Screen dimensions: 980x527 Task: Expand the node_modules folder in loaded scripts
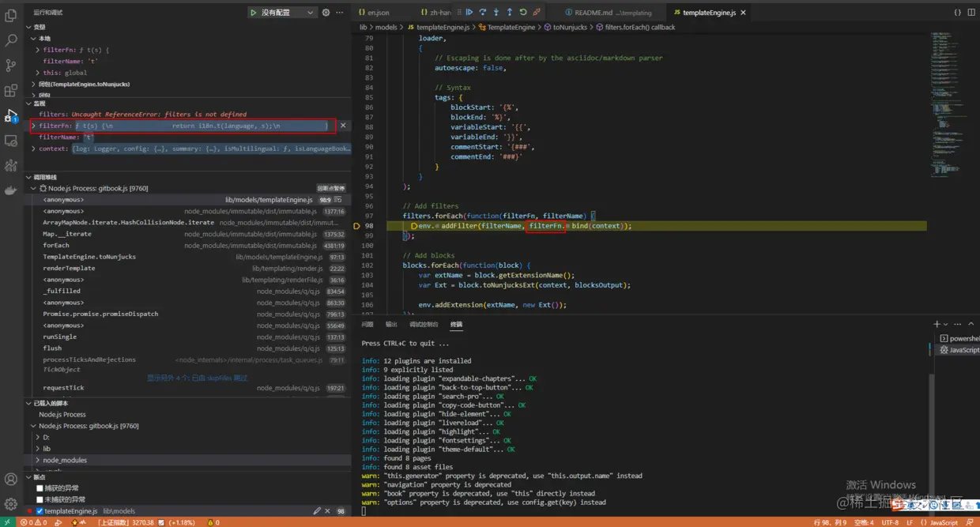(x=65, y=460)
